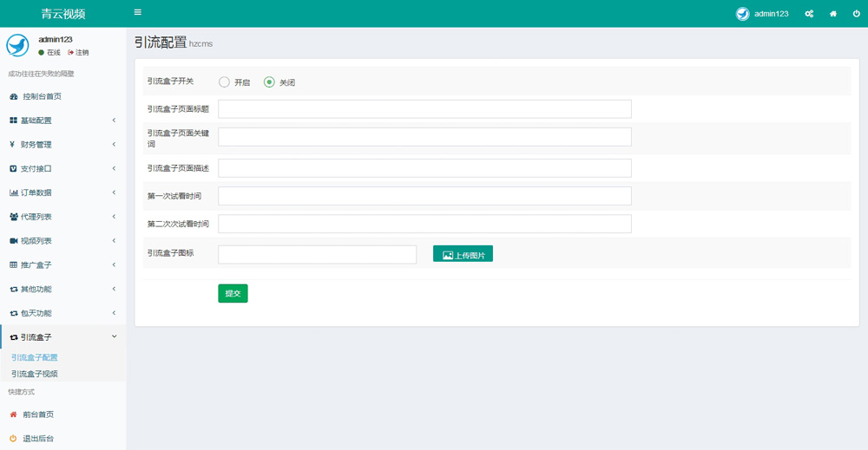
Task: Select the 开启 radio button
Action: (224, 82)
